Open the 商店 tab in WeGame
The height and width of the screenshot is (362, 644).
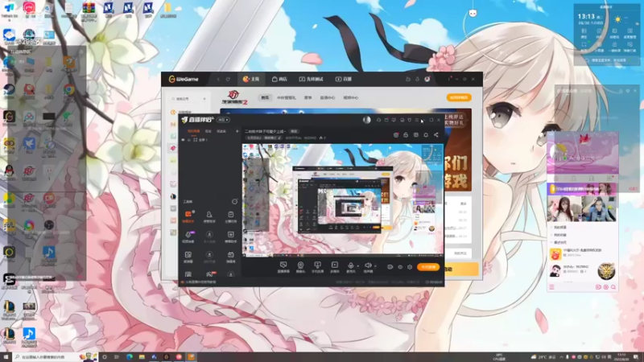pos(279,79)
